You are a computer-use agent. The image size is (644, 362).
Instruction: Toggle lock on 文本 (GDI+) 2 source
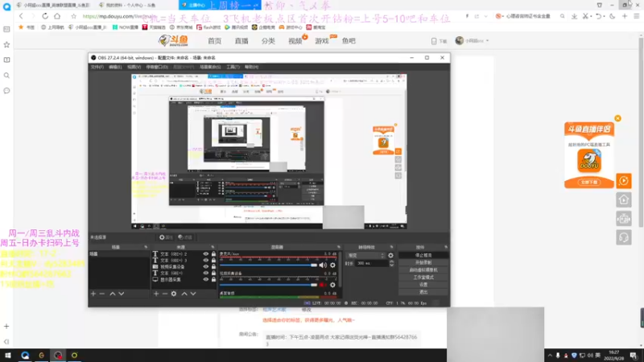pos(213,254)
